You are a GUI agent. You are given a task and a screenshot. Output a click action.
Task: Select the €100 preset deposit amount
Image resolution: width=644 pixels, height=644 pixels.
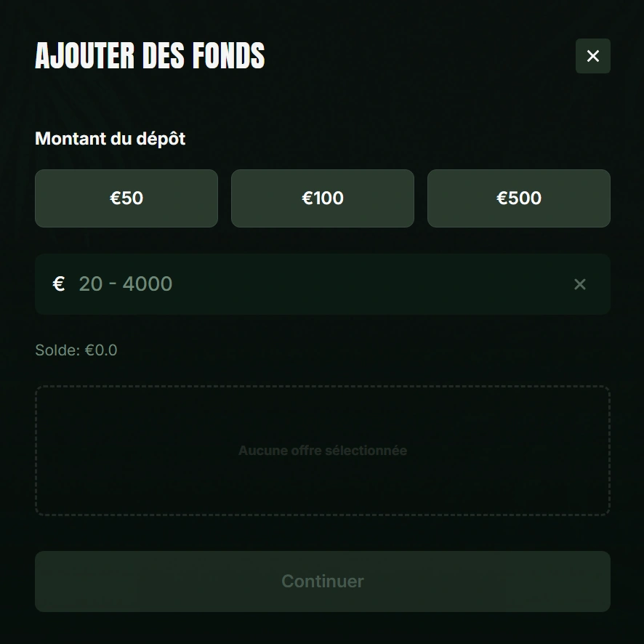[x=323, y=198]
